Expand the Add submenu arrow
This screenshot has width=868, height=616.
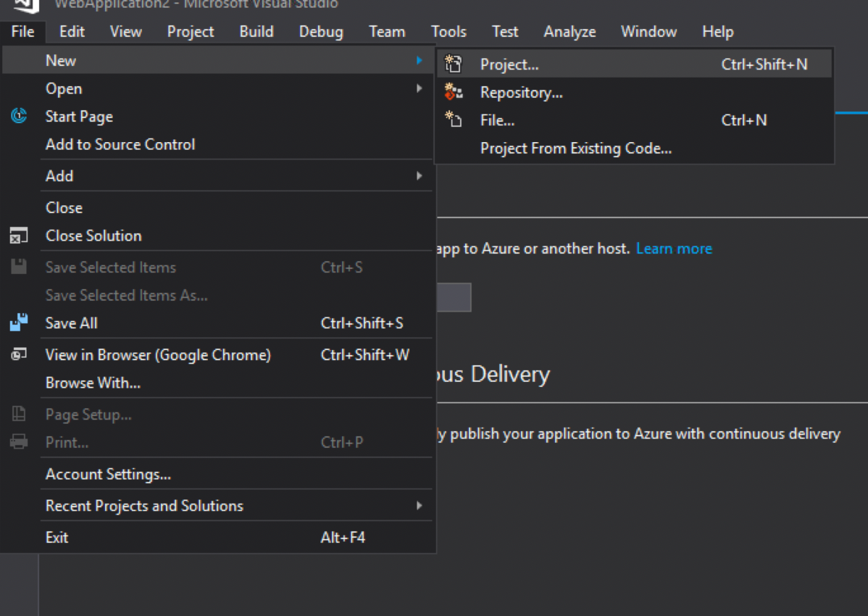click(x=419, y=175)
